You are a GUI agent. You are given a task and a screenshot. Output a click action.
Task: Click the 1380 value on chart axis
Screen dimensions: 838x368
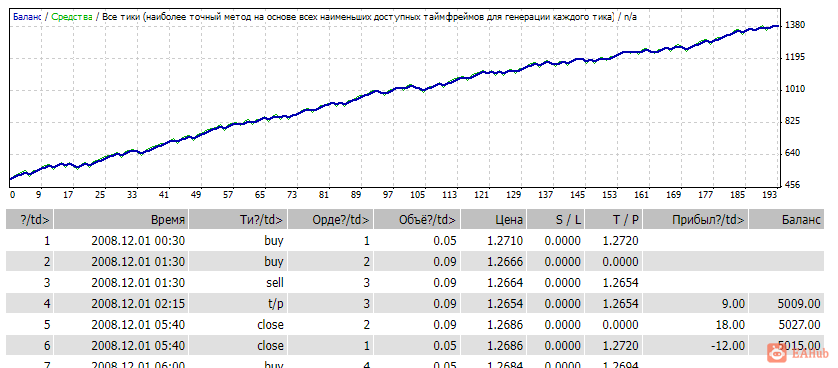click(795, 25)
